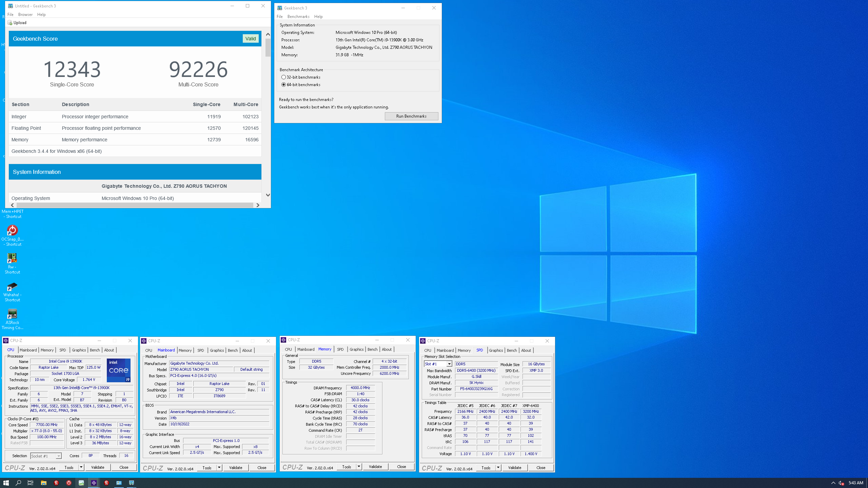
Task: Click scroll-up arrow in Geekbench results
Action: 268,34
